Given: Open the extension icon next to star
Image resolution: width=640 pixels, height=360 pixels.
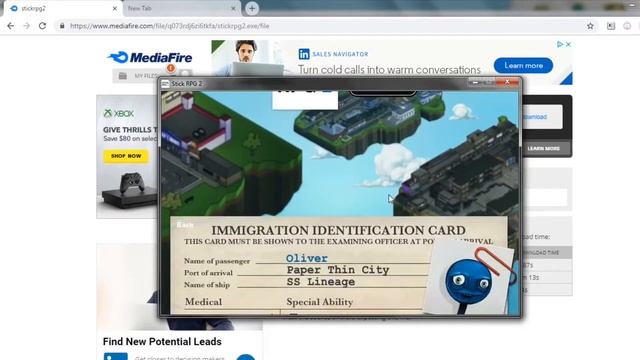Looking at the screenshot, I should pyautogui.click(x=611, y=26).
